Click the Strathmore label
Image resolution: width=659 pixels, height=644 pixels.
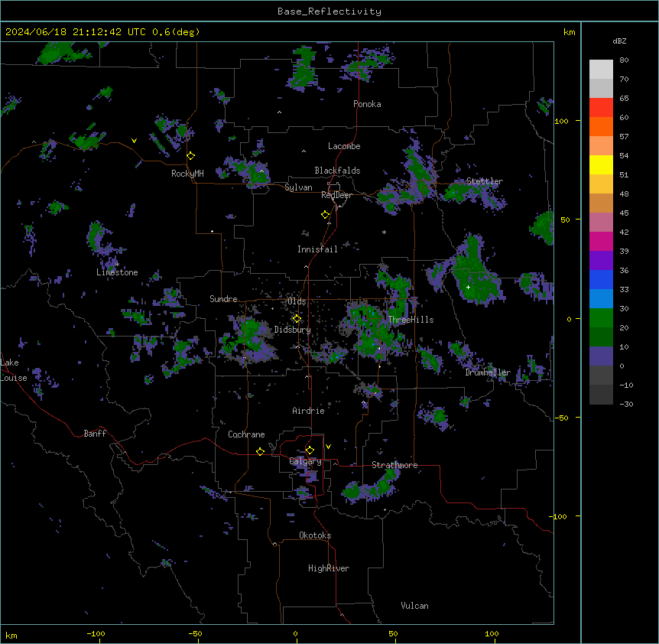pos(394,465)
